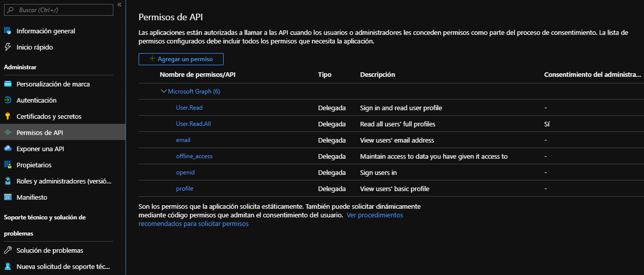Click the Permisos de API page heading
Viewport: 644px width, 275px height.
171,17
